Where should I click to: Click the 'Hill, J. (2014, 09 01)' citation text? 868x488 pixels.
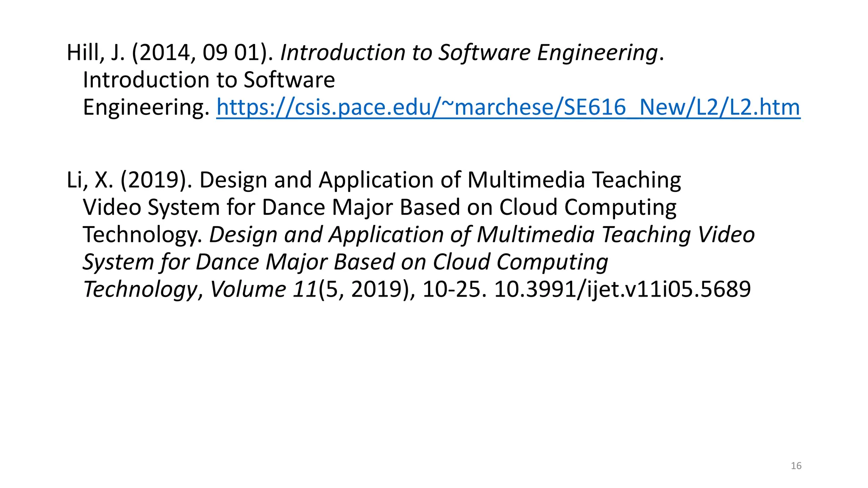click(x=170, y=53)
